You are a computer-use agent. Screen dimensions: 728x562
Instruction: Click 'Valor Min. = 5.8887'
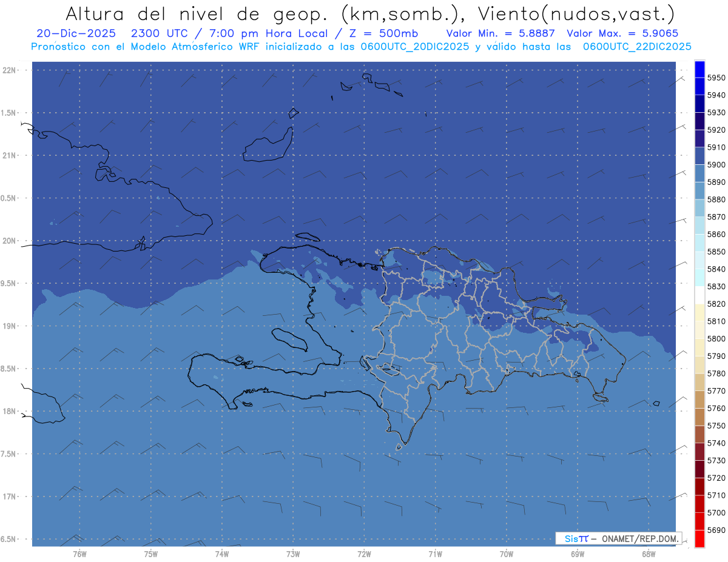point(500,33)
